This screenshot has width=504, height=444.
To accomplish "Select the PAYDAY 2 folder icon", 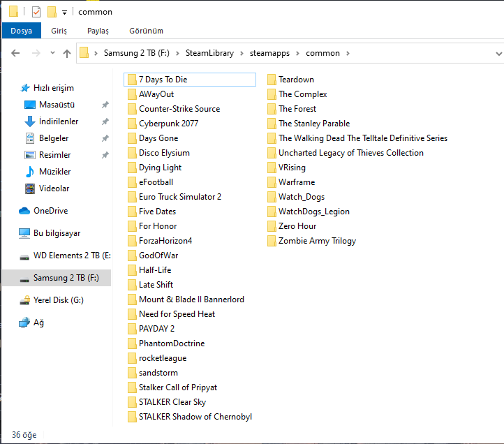I will click(132, 329).
